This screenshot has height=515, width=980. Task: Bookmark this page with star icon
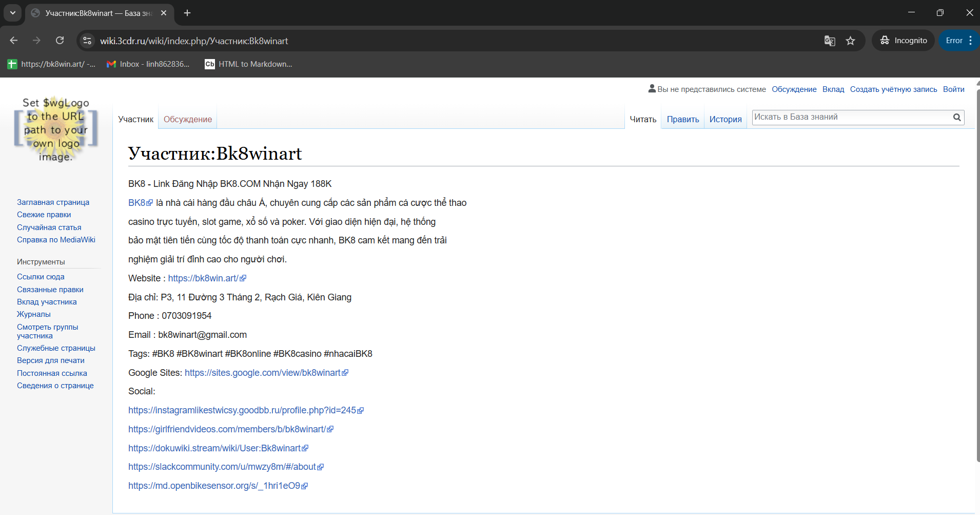click(x=851, y=41)
